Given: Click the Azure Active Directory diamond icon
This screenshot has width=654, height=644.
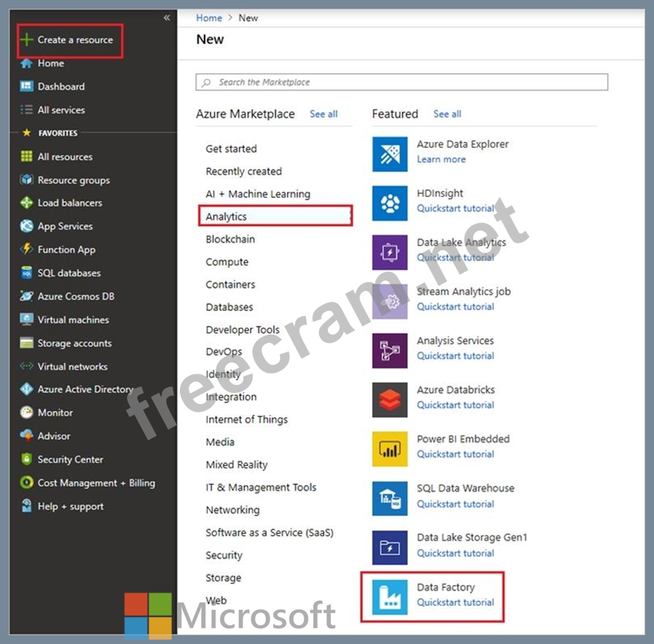Looking at the screenshot, I should [26, 389].
